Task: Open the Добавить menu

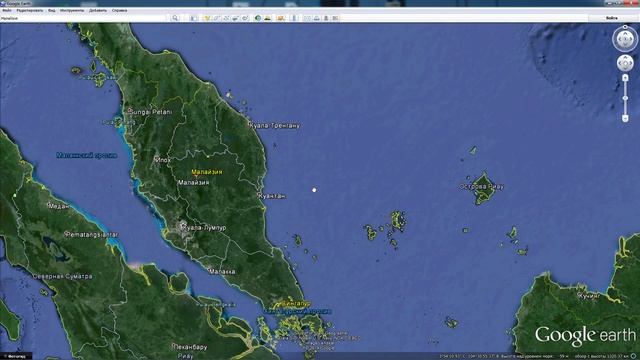Action: 98,10
